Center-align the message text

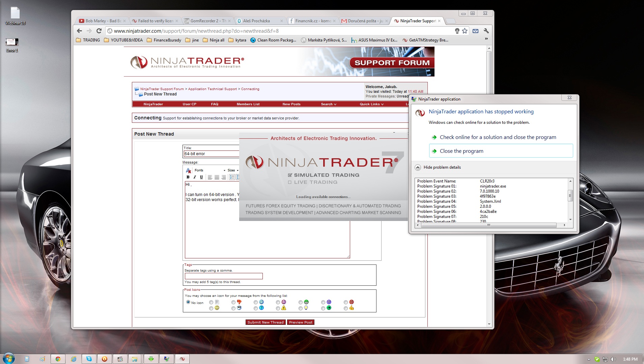point(217,177)
